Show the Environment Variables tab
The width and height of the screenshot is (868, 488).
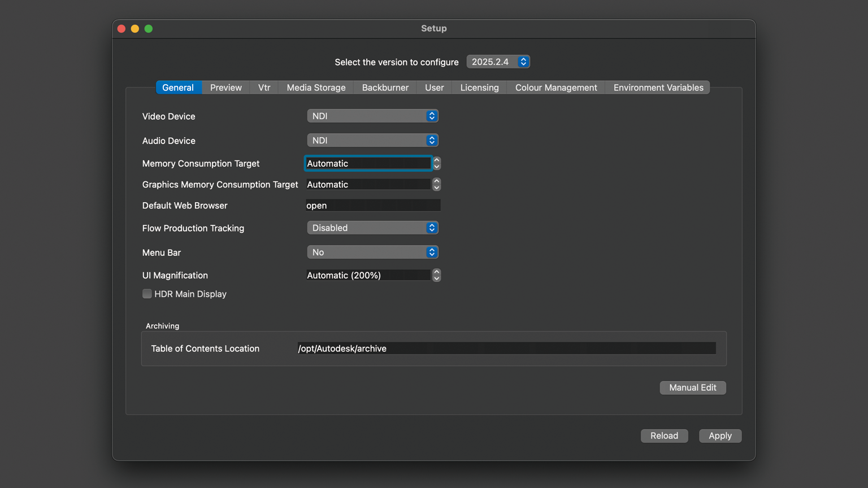tap(658, 88)
